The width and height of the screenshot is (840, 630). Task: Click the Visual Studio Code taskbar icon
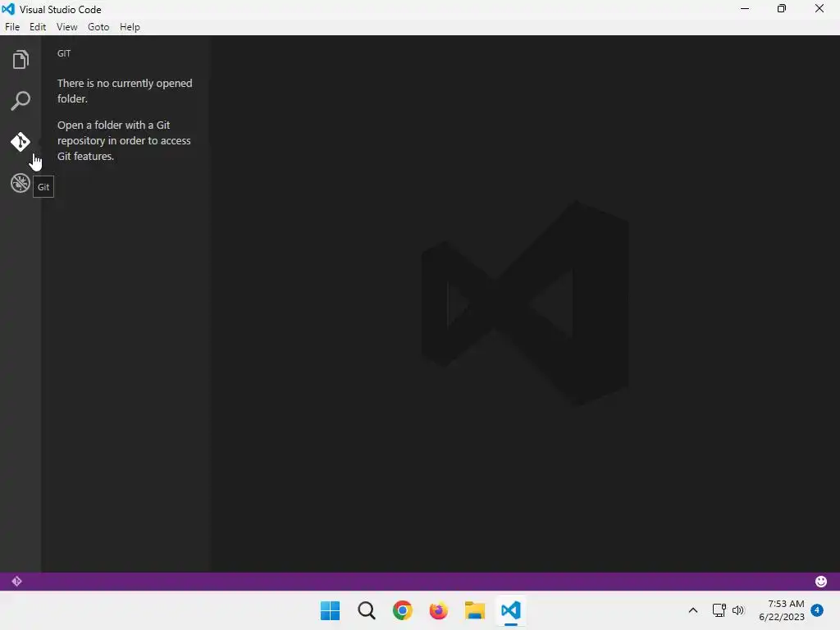tap(510, 610)
